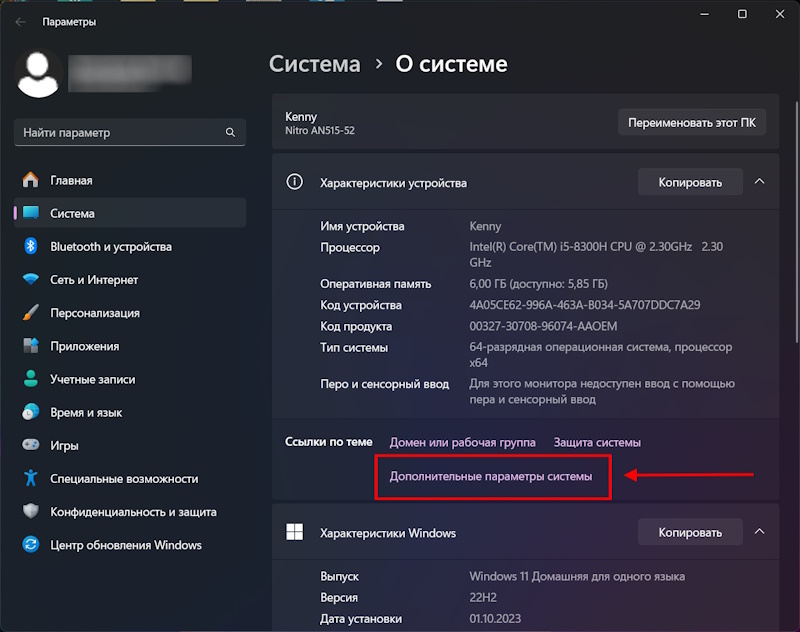Click the accessibility figure icon

coord(31,478)
